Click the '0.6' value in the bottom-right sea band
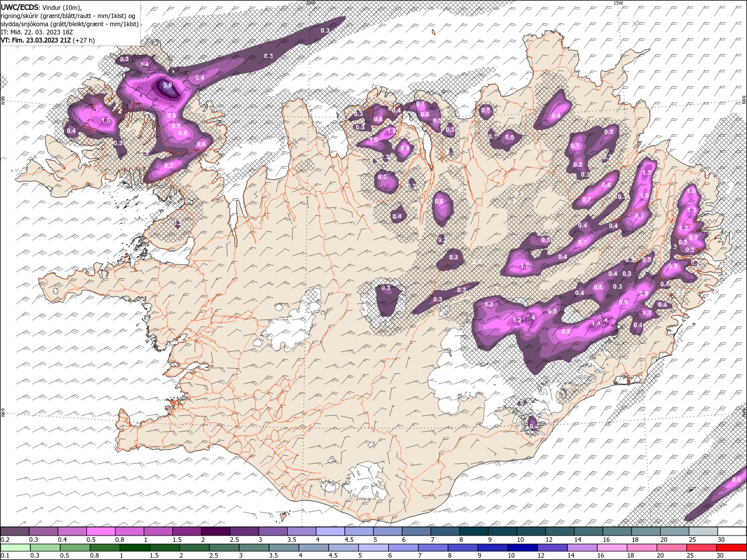This screenshot has width=747, height=560. (736, 480)
